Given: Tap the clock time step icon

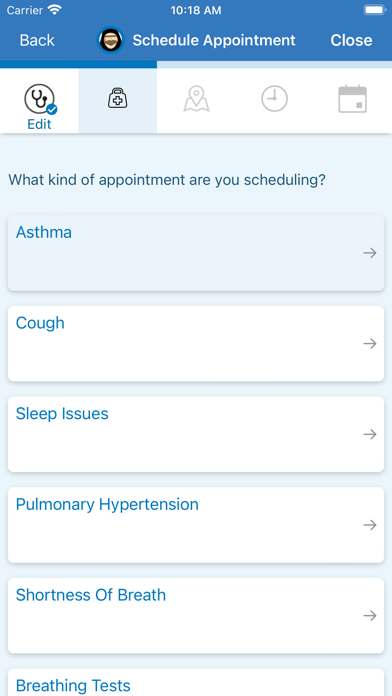Looking at the screenshot, I should [x=274, y=99].
